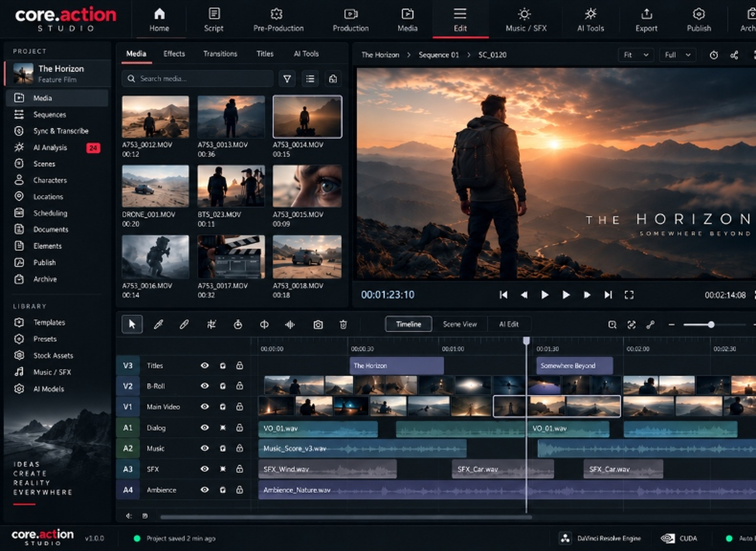Screen dimensions: 756x551
Task: Hide the V1 Main Video track
Action: tap(205, 407)
